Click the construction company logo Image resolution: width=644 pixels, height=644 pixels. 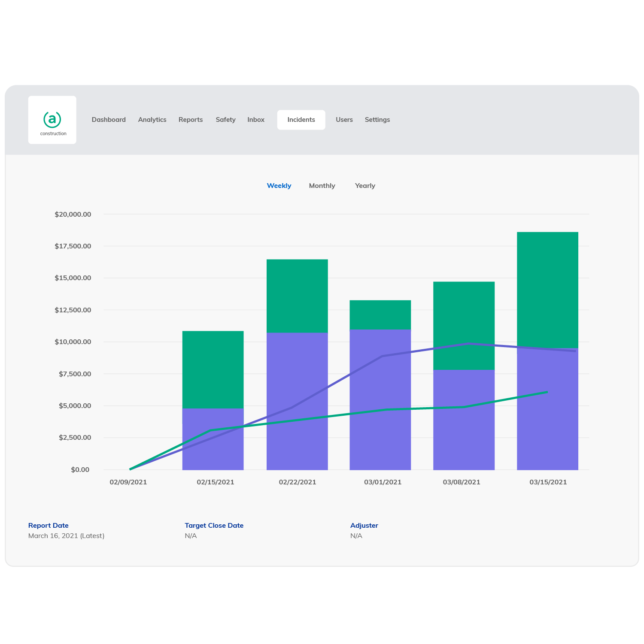tap(52, 120)
